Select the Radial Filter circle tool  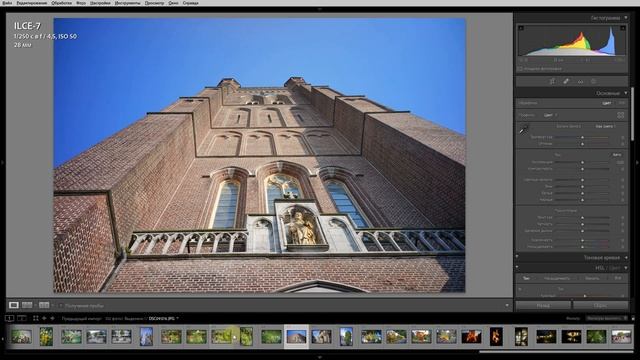[x=593, y=81]
